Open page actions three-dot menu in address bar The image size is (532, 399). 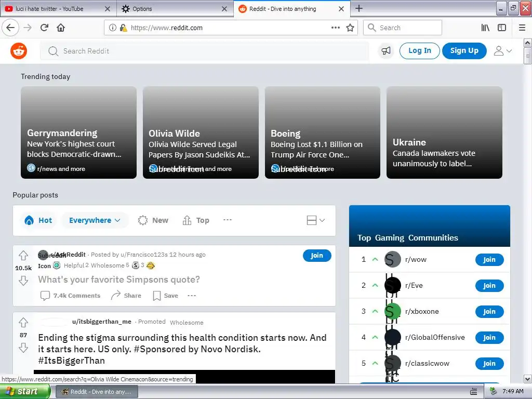pyautogui.click(x=336, y=28)
